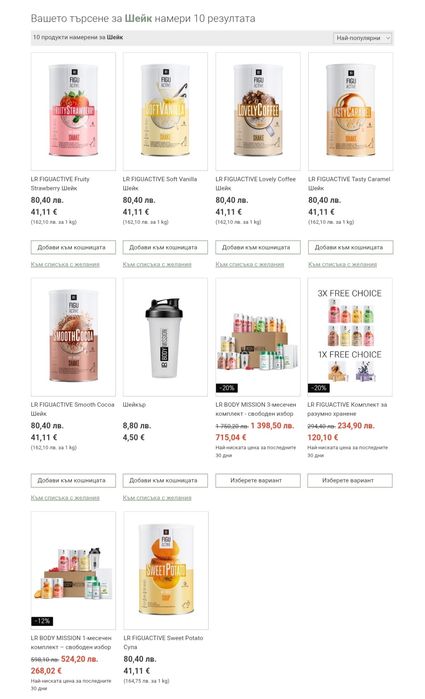Add Smooth Cocoa shake to wishlist
This screenshot has height=699, width=425.
65,498
